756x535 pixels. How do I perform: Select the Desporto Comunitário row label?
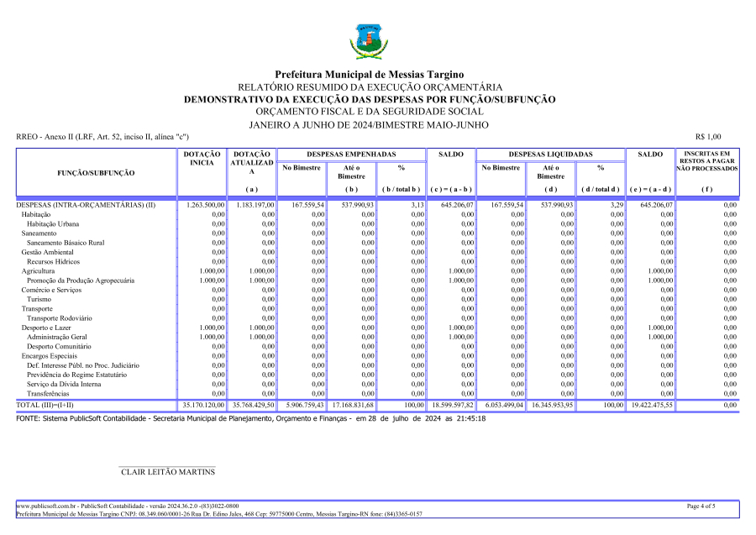coord(59,347)
